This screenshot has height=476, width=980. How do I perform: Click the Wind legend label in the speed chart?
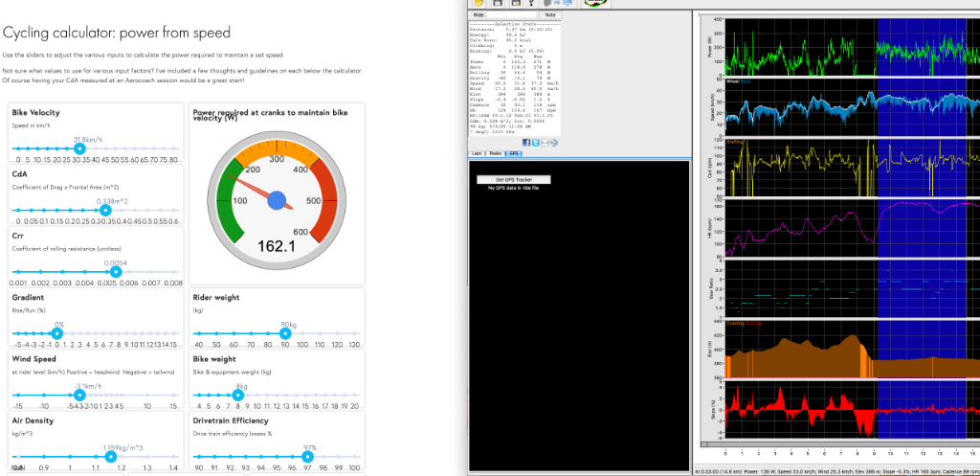click(x=746, y=81)
